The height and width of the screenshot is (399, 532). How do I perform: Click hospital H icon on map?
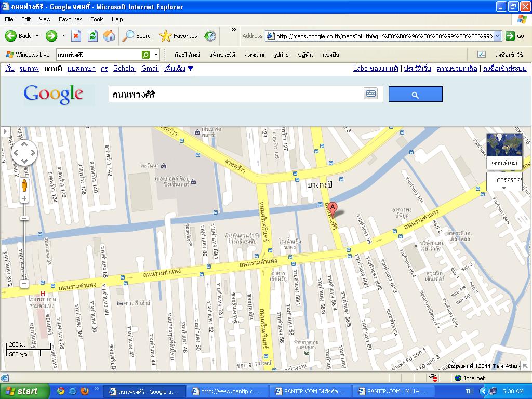click(x=43, y=293)
